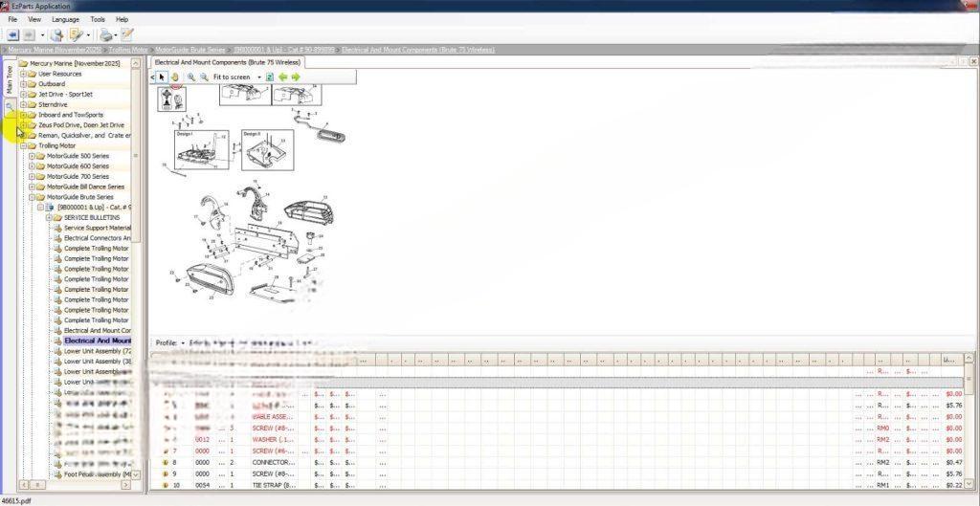Screen dimensions: 980x506
Task: Click the MotorGuide Brute Series breadcrumb link
Action: [191, 48]
